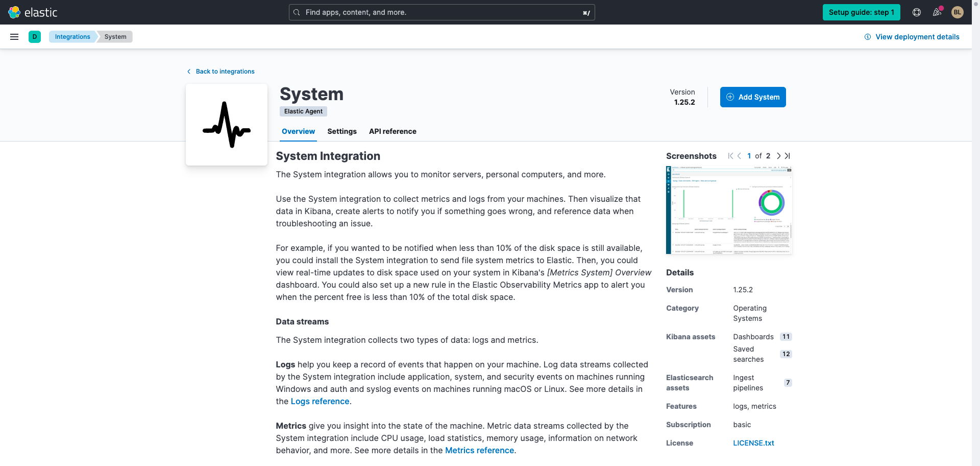The image size is (980, 466).
Task: Click the System Integration heading
Action: pyautogui.click(x=328, y=156)
